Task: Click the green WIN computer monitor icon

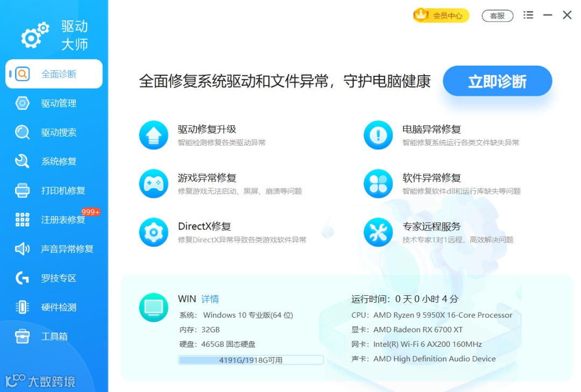Action: 154,308
